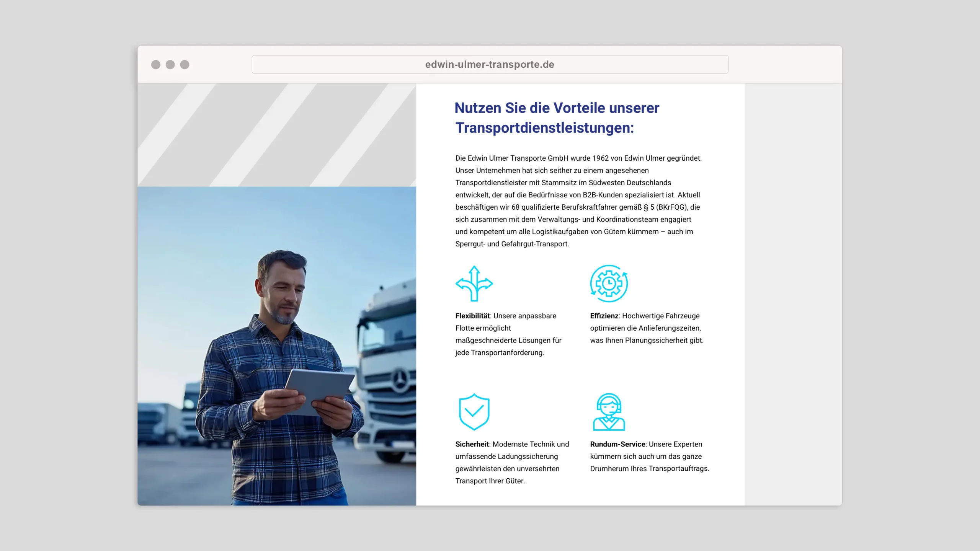Click the Effizienz gear clock icon

pos(609,284)
